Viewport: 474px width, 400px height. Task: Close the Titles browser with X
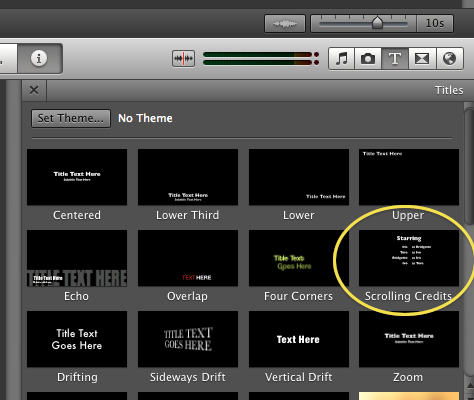click(34, 90)
